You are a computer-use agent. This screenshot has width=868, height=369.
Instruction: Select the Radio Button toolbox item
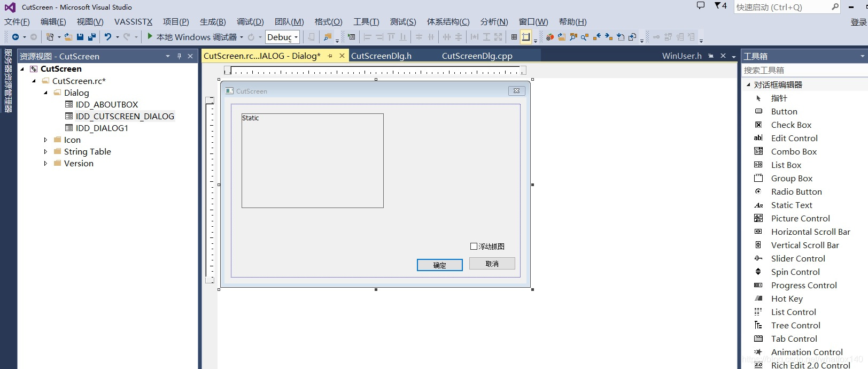tap(796, 191)
